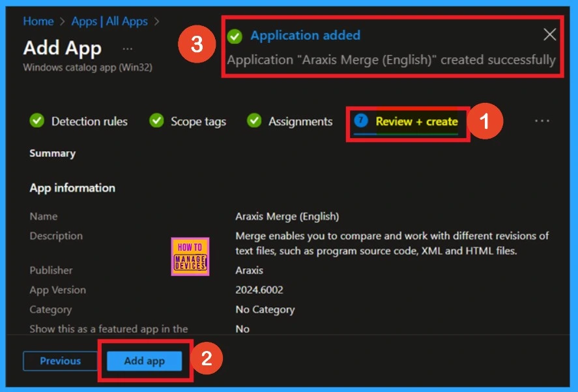Click the green check beside Detection rules
578x392 pixels.
click(37, 120)
